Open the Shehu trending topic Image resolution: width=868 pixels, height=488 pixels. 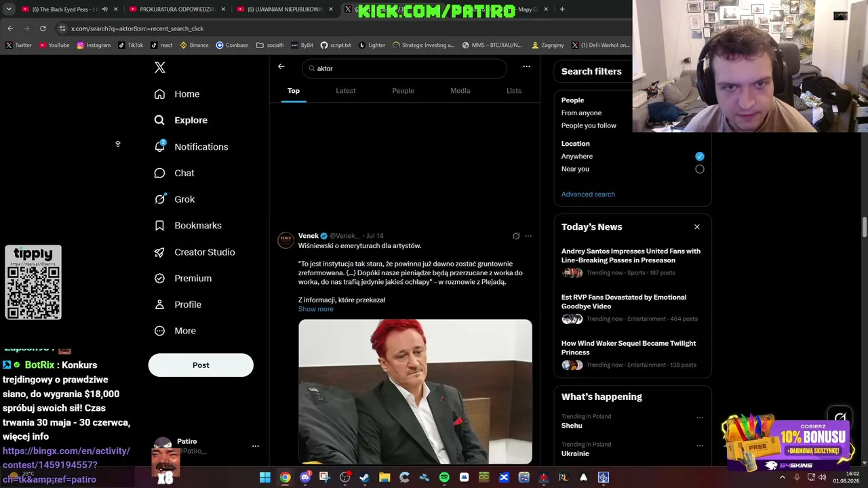[x=572, y=426]
